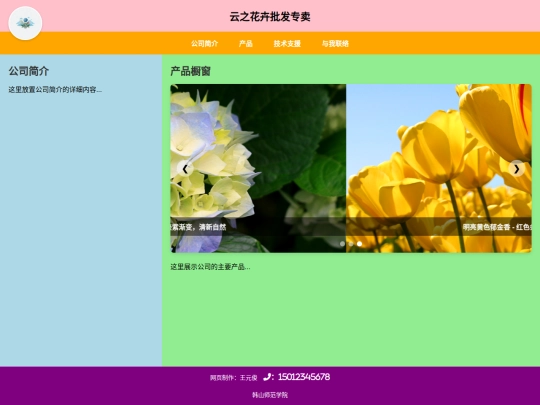Click the 公司简介 sidebar heading
The image size is (540, 405).
pyautogui.click(x=29, y=71)
